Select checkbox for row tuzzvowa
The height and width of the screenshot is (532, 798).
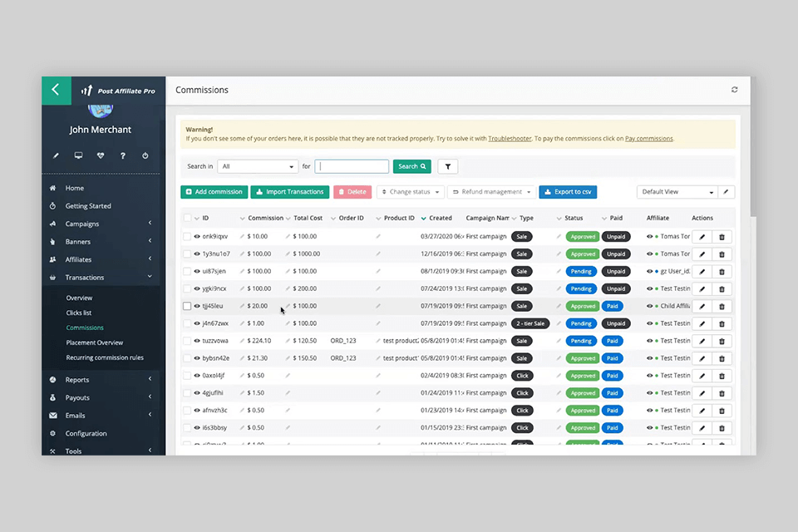point(187,341)
